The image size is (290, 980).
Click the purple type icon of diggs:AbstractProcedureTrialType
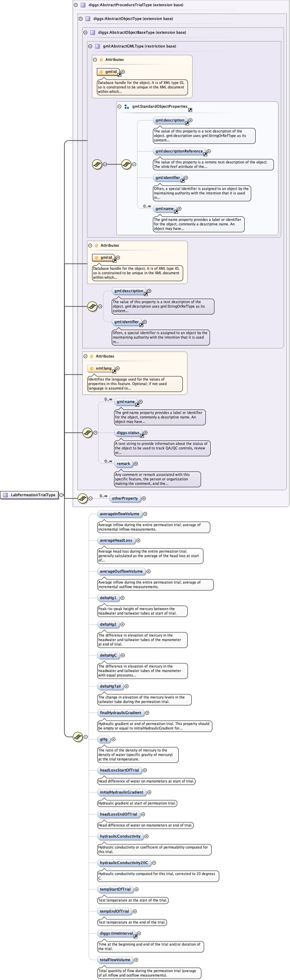pos(83,5)
